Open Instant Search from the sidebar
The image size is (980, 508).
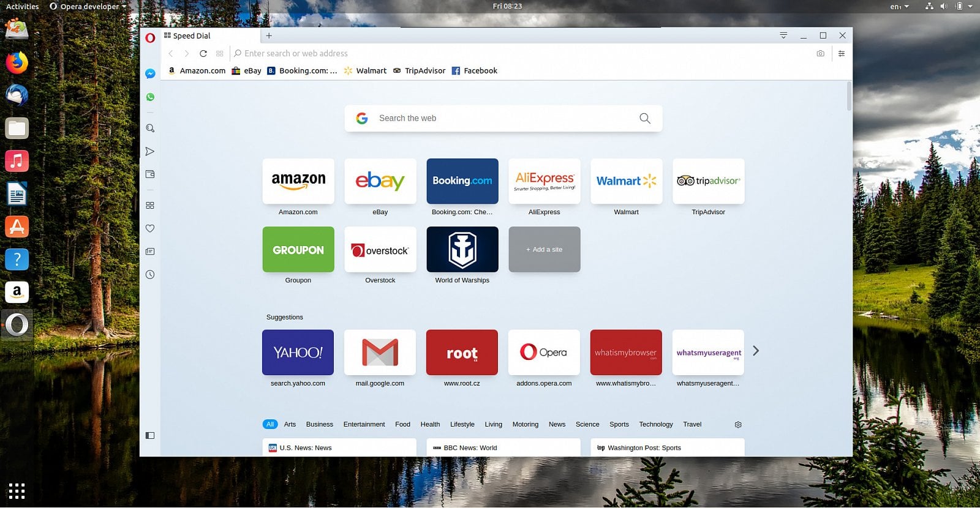pos(150,128)
